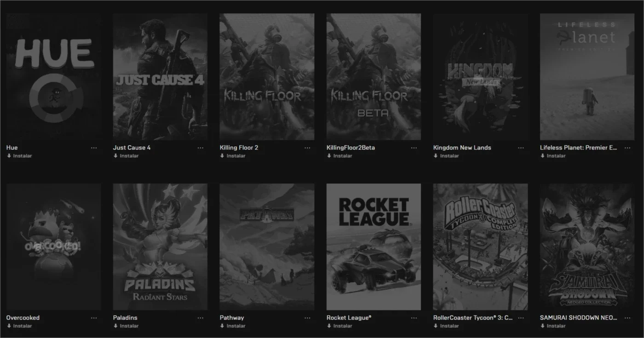Click Instalar under Hue

pyautogui.click(x=19, y=156)
